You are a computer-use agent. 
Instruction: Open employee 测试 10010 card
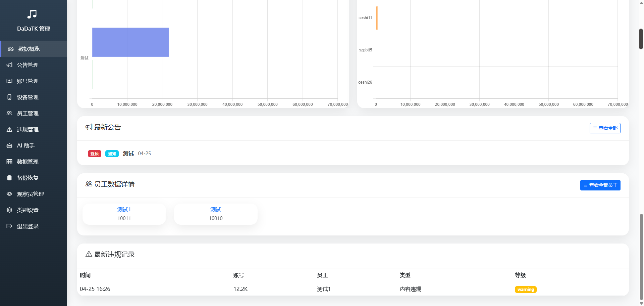click(x=216, y=214)
